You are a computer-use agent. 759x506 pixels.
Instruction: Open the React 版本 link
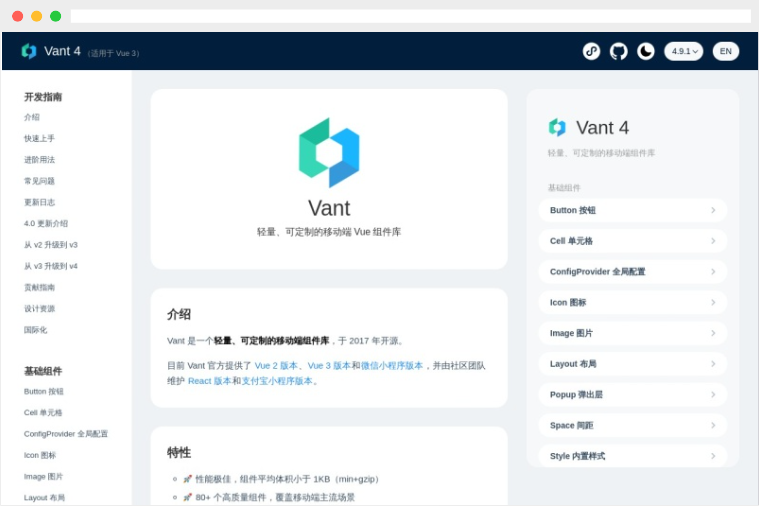click(210, 381)
